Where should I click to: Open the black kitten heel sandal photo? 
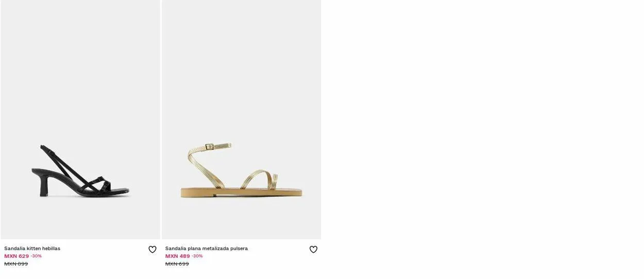(x=80, y=120)
